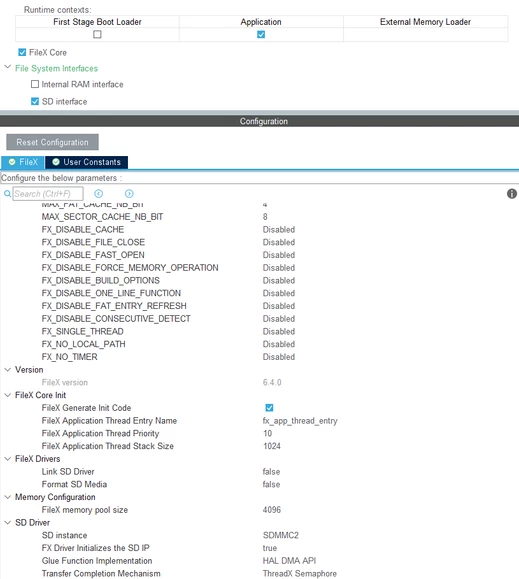Switch to the User Constants tab

coord(86,162)
